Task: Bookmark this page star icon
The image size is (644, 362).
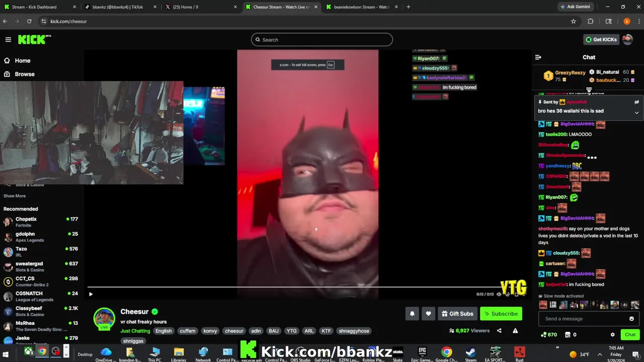Action: [573, 22]
